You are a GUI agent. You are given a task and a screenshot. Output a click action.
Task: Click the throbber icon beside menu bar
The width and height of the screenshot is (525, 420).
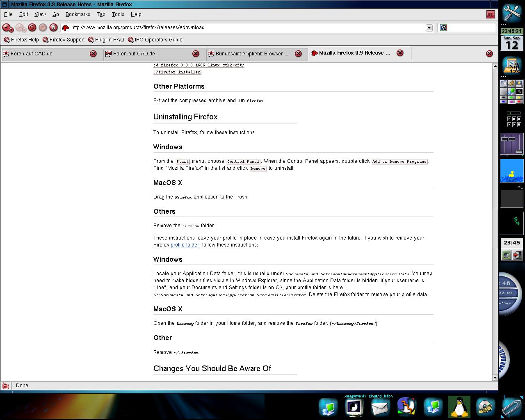pos(490,14)
